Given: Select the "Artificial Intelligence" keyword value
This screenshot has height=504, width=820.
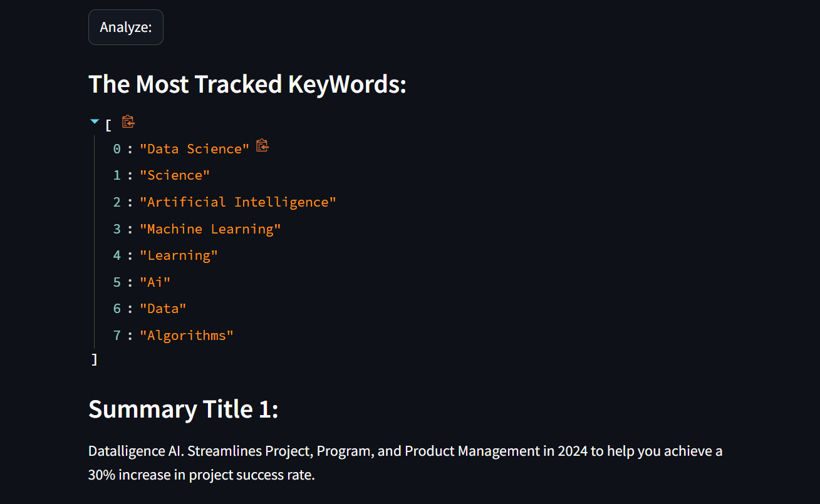Looking at the screenshot, I should [x=238, y=202].
